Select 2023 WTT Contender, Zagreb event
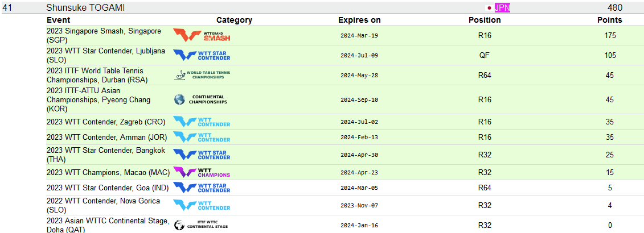This screenshot has width=644, height=233. pos(106,122)
